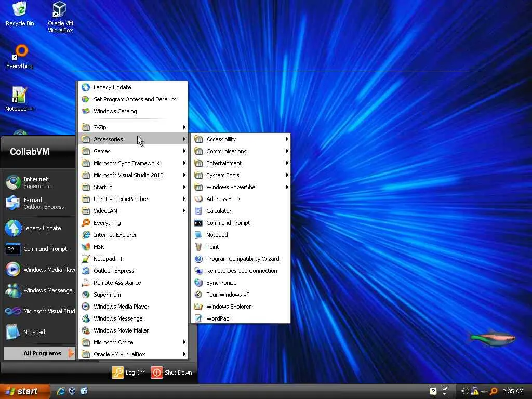
Task: Open Microsoft Visual Studio in Start left pane
Action: (x=39, y=311)
